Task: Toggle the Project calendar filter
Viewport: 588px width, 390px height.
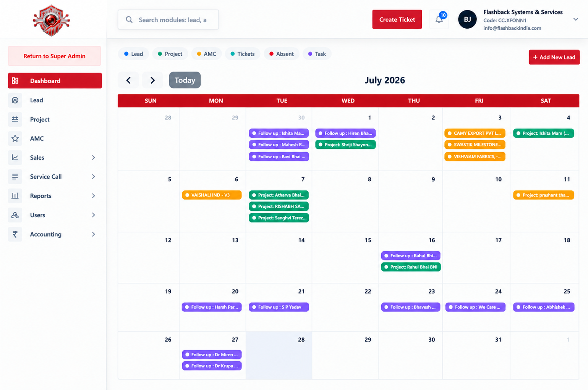Action: 170,54
